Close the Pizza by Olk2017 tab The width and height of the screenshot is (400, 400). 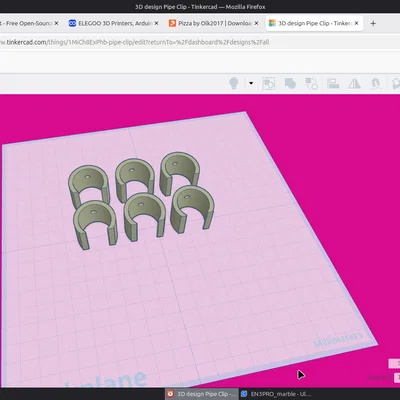click(x=256, y=23)
